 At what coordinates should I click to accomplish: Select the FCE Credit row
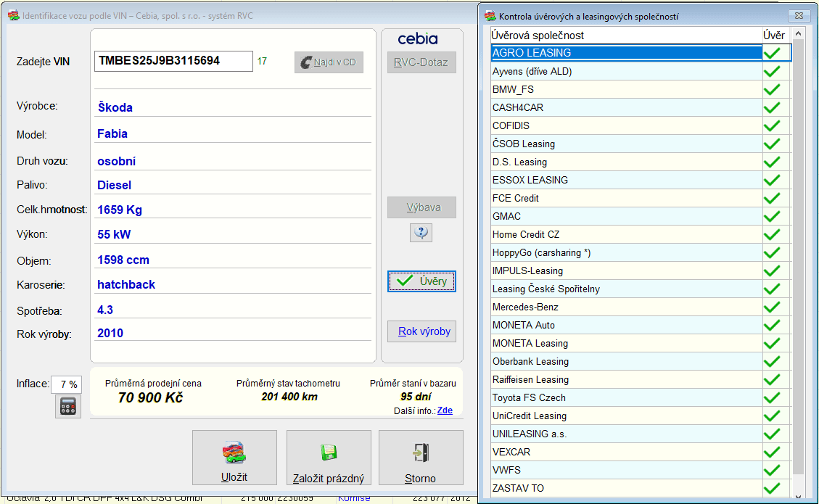point(641,198)
